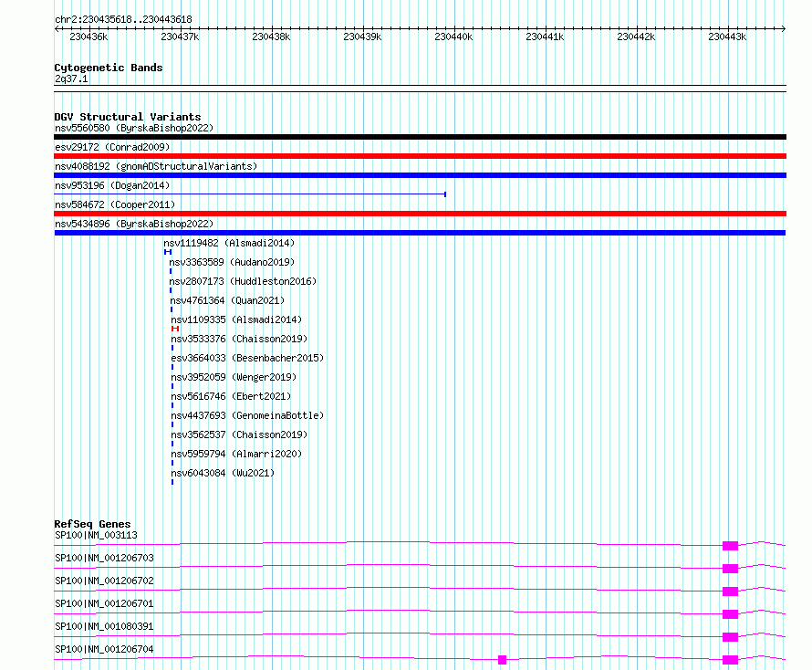Viewport: 812px width, 670px height.
Task: Click the magenta exon of NM_001206702
Action: (x=730, y=591)
